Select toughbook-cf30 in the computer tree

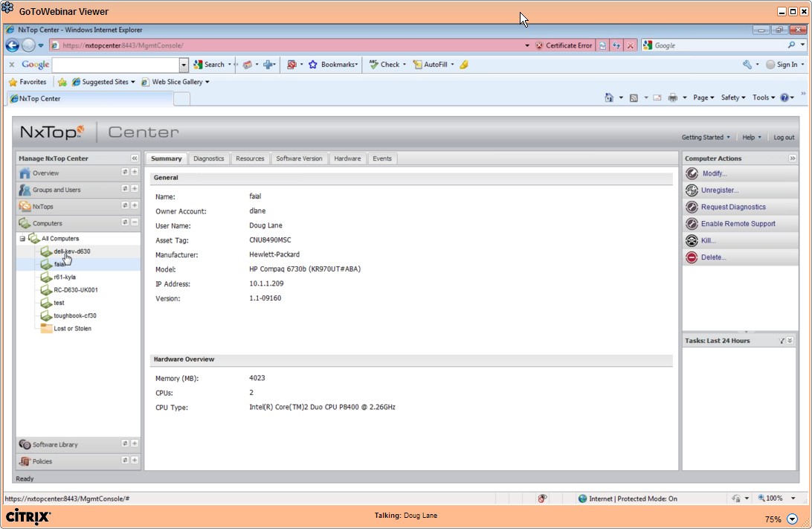pyautogui.click(x=75, y=315)
